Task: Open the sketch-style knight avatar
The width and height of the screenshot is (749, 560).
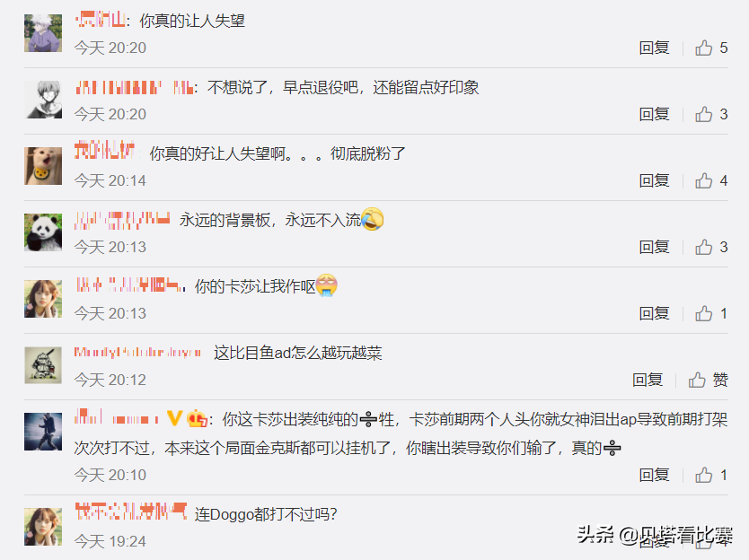Action: (x=43, y=365)
